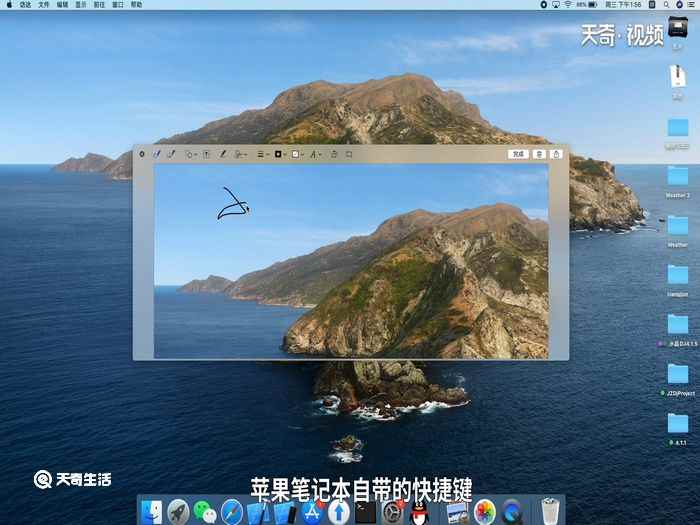This screenshot has width=700, height=525.
Task: Select the drive icon at top of desktop
Action: [x=678, y=28]
